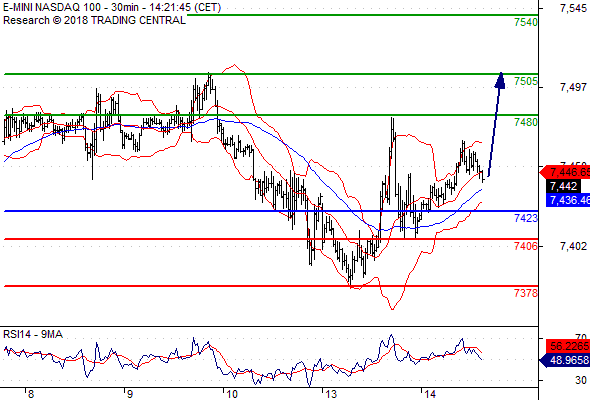
Task: Click date label 13 on time axis
Action: click(x=331, y=394)
